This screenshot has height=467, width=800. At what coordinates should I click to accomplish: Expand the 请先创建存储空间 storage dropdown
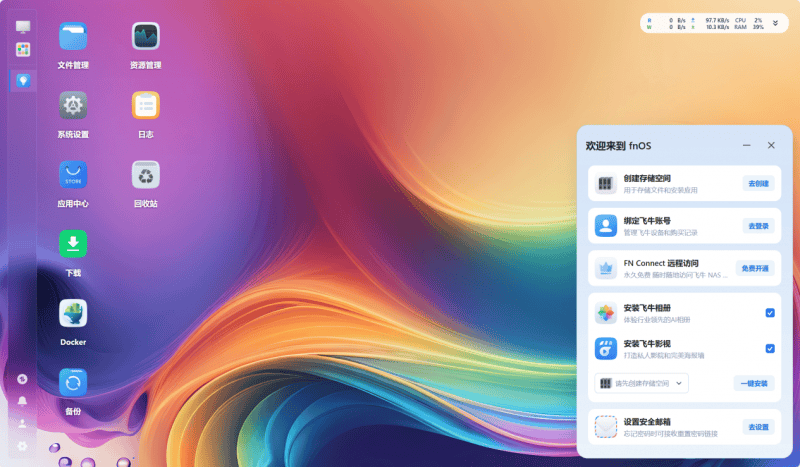pos(642,383)
